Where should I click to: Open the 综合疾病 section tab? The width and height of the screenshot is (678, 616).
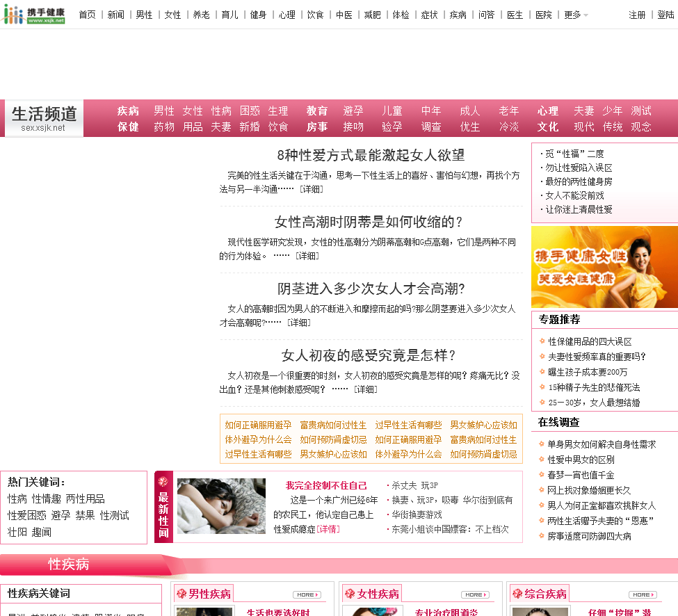click(540, 594)
